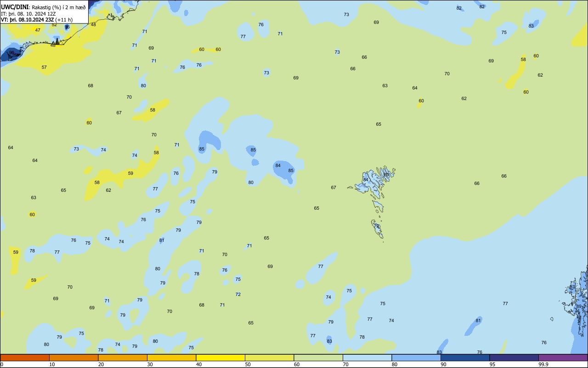Click the '84' value on the Faroe Islands
Viewport: 588px width, 368px height.
tap(366, 180)
